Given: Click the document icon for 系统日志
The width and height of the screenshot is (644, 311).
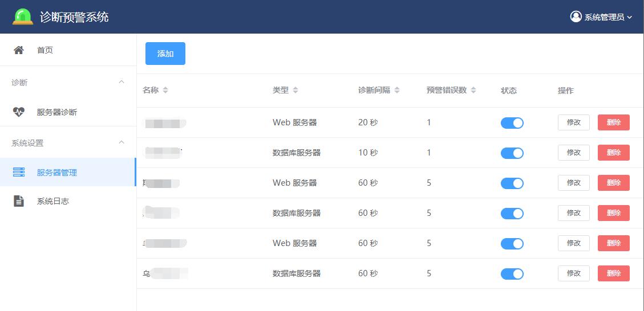Looking at the screenshot, I should (19, 201).
